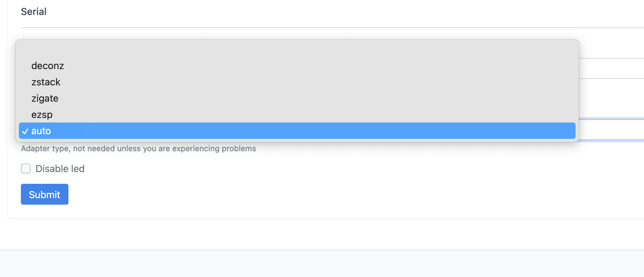Click the Disable led label text
The height and width of the screenshot is (277, 644).
point(60,168)
